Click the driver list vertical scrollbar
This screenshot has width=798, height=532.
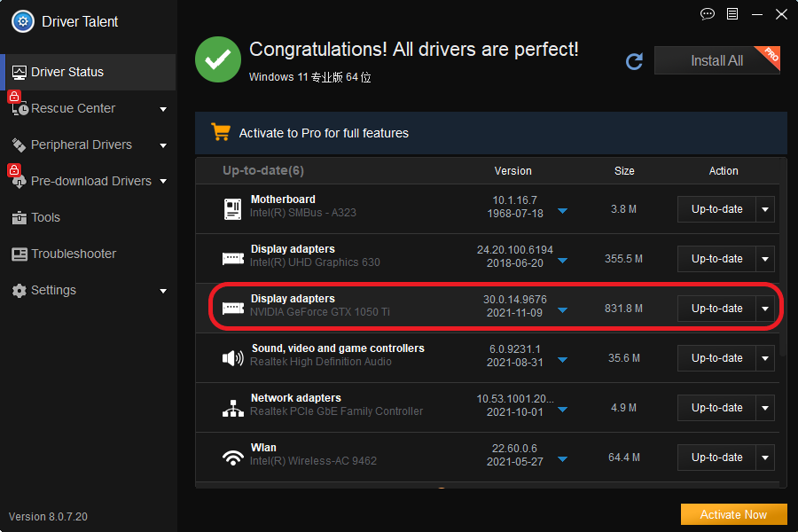click(783, 257)
